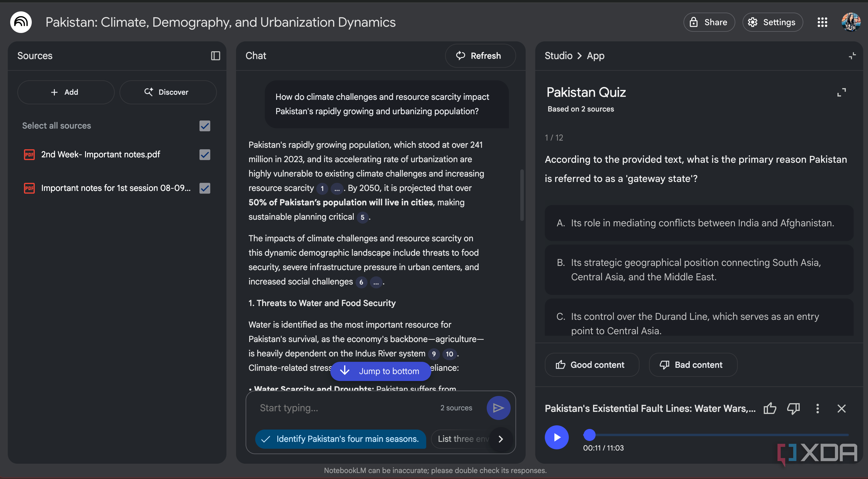This screenshot has height=479, width=868.
Task: Open audio overview more options menu
Action: 817,409
